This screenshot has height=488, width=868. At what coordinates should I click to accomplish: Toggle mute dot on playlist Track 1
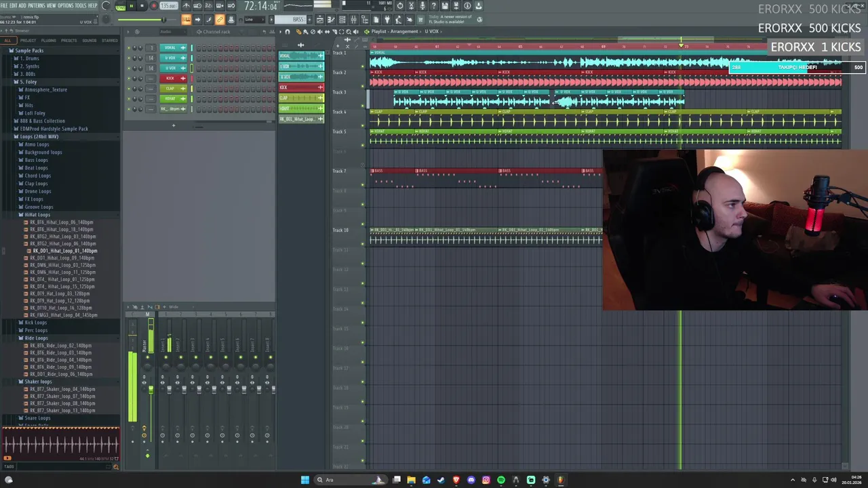click(x=363, y=66)
